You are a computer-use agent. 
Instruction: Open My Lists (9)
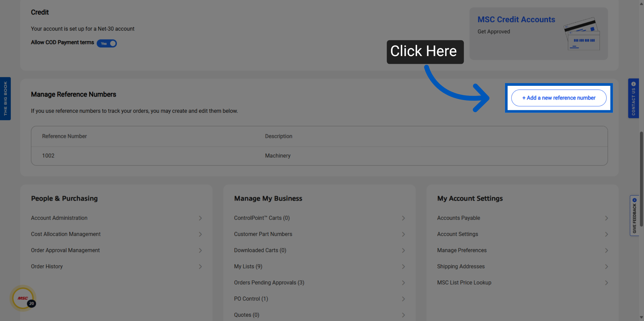248,266
